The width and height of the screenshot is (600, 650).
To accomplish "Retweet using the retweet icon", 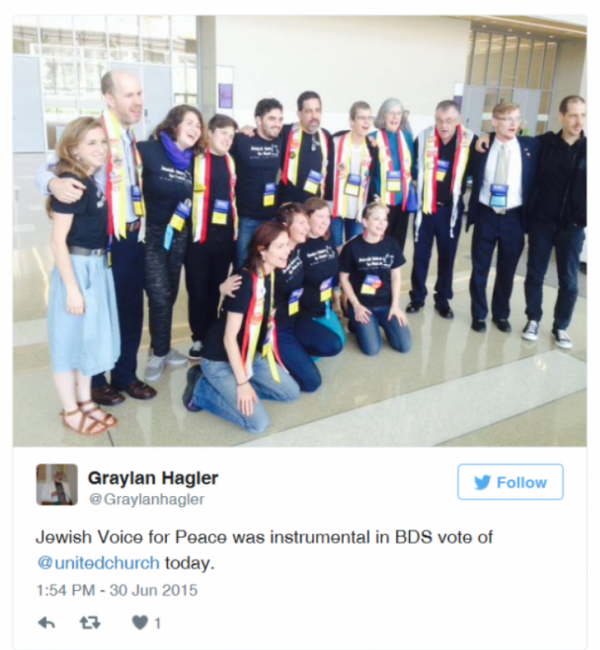I will point(90,623).
